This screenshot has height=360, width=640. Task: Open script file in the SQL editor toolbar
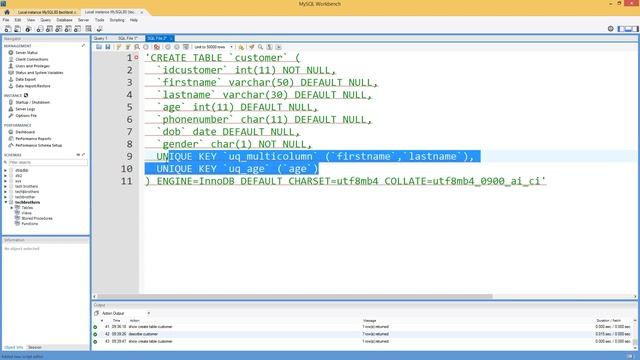point(99,47)
